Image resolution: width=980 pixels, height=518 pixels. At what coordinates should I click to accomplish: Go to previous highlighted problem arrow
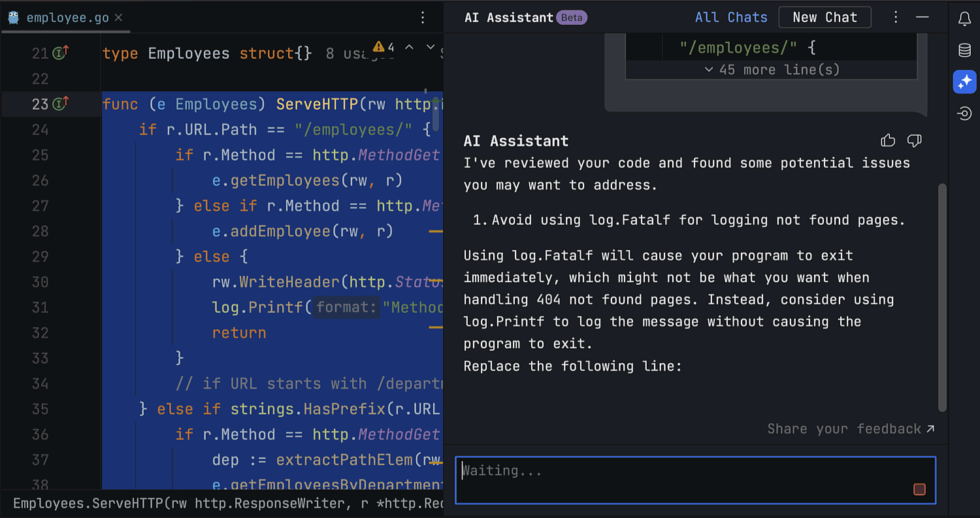click(409, 47)
